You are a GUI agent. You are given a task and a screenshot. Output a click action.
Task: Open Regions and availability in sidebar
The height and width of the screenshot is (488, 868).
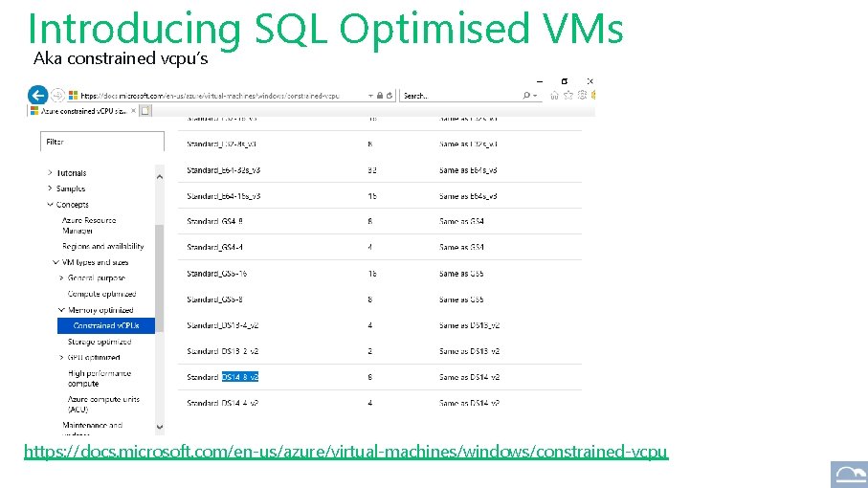(103, 246)
